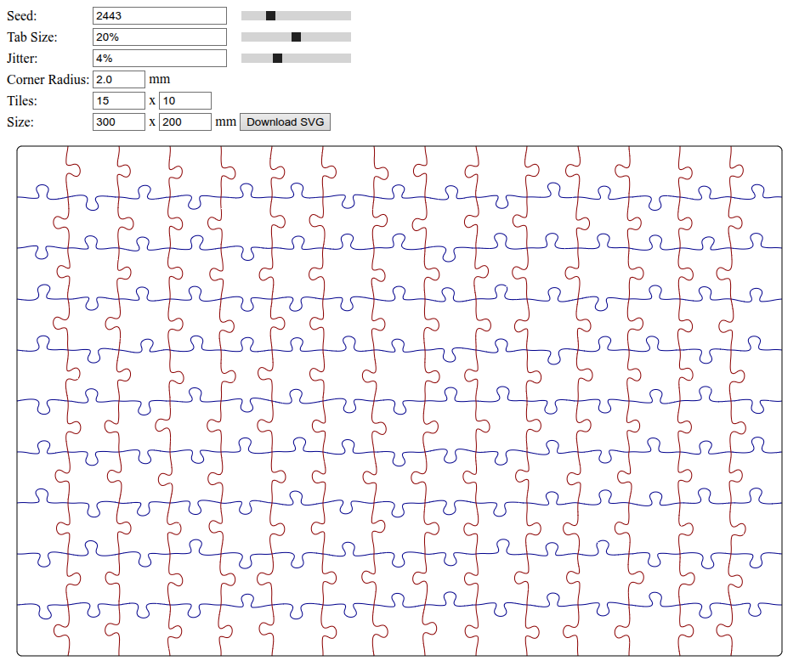Select the Jitter input showing 4%
Viewport: 799px width, 672px height.
[159, 58]
